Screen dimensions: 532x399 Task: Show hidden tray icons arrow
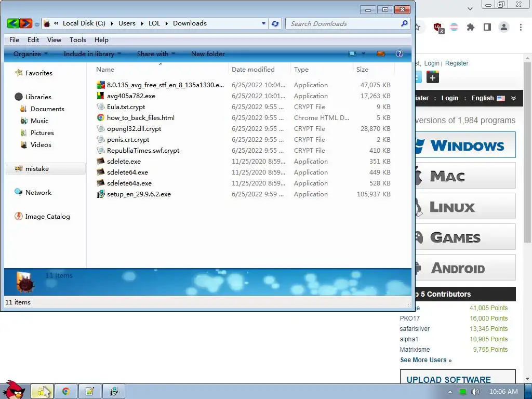click(450, 392)
